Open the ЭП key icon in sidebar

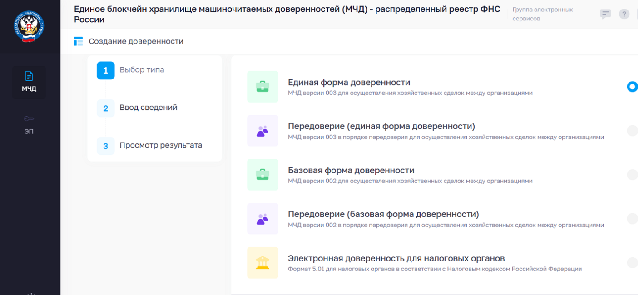[29, 119]
